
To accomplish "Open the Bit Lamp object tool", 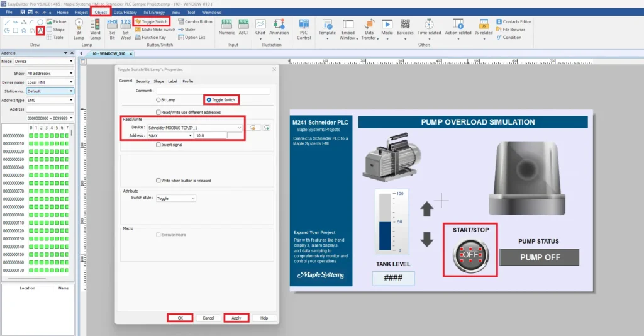I will point(79,29).
